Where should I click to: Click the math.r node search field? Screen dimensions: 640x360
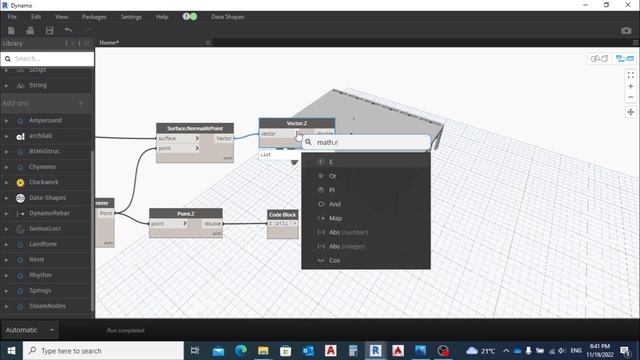(x=366, y=142)
